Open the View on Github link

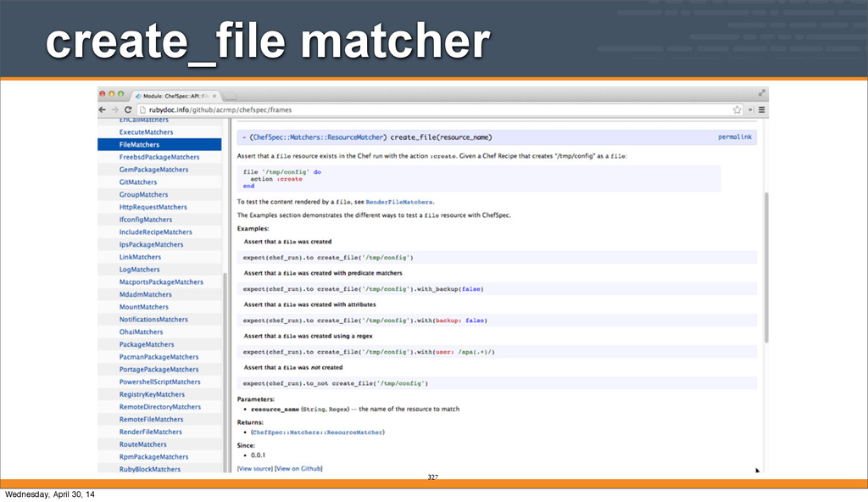point(299,468)
